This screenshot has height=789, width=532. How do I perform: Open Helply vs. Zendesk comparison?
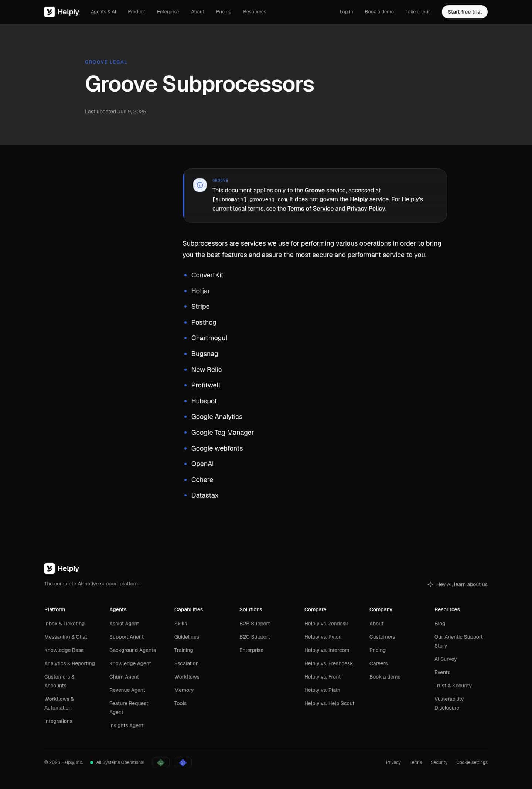tap(326, 624)
